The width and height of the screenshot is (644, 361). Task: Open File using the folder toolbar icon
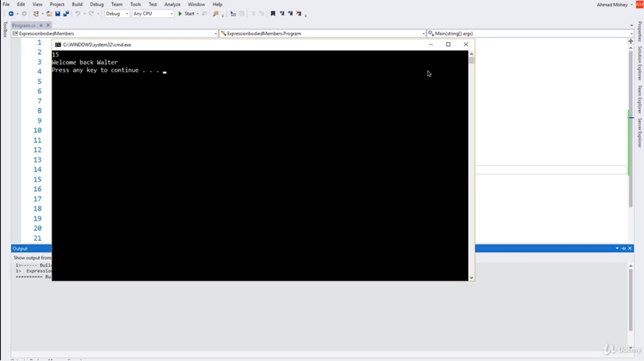click(x=49, y=14)
